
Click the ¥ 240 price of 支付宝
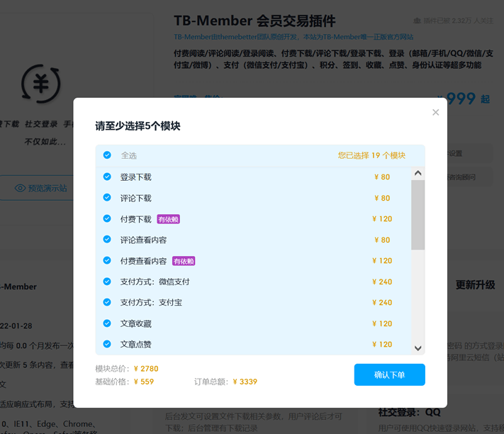click(382, 303)
